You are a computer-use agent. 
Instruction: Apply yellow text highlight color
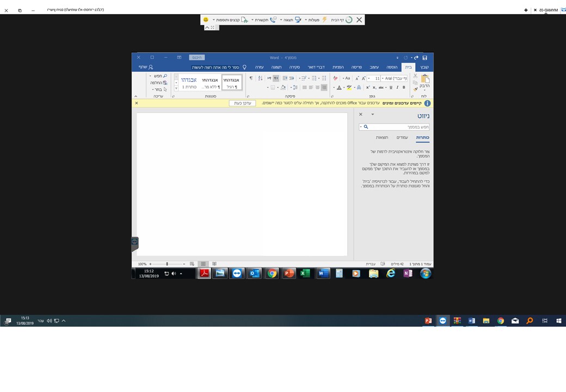[x=349, y=87]
